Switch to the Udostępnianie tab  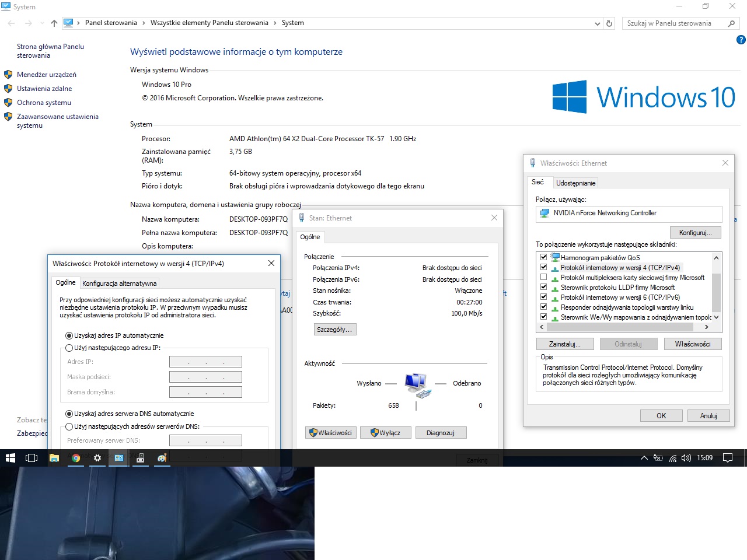pos(575,183)
